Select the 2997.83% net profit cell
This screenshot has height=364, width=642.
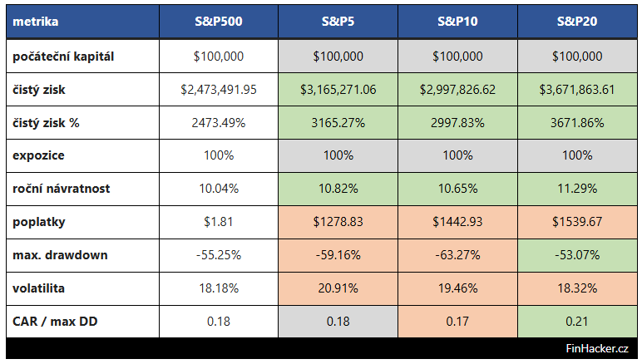click(x=457, y=123)
